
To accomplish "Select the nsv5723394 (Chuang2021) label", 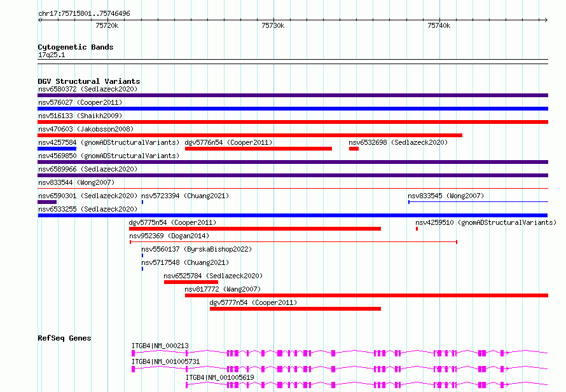I will (x=185, y=196).
